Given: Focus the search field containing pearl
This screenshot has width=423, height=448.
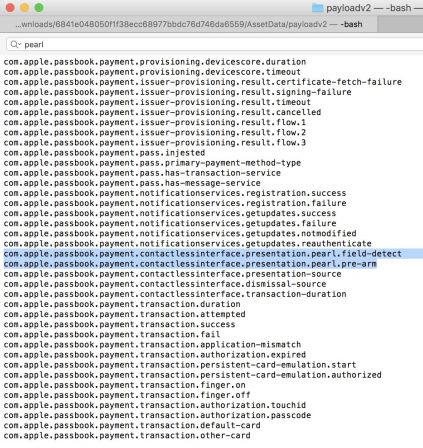Looking at the screenshot, I should [x=215, y=44].
